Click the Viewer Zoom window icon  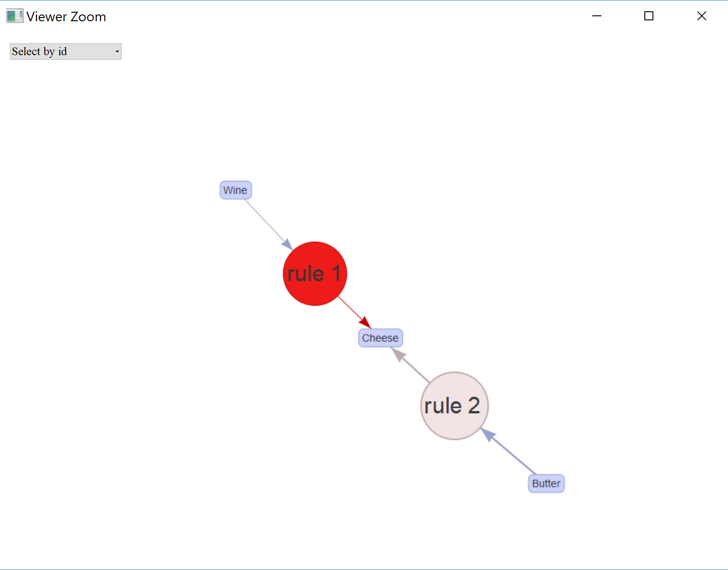14,16
